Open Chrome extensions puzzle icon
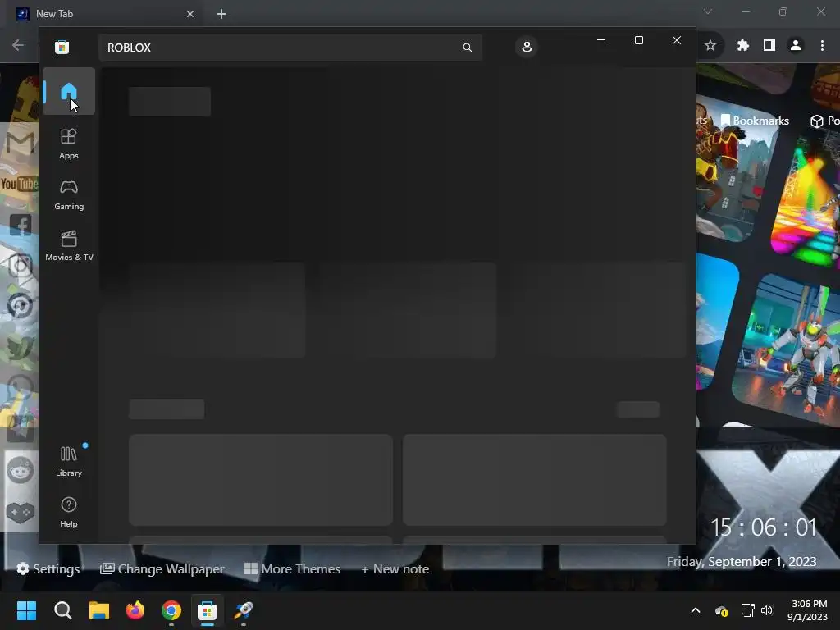 point(742,46)
